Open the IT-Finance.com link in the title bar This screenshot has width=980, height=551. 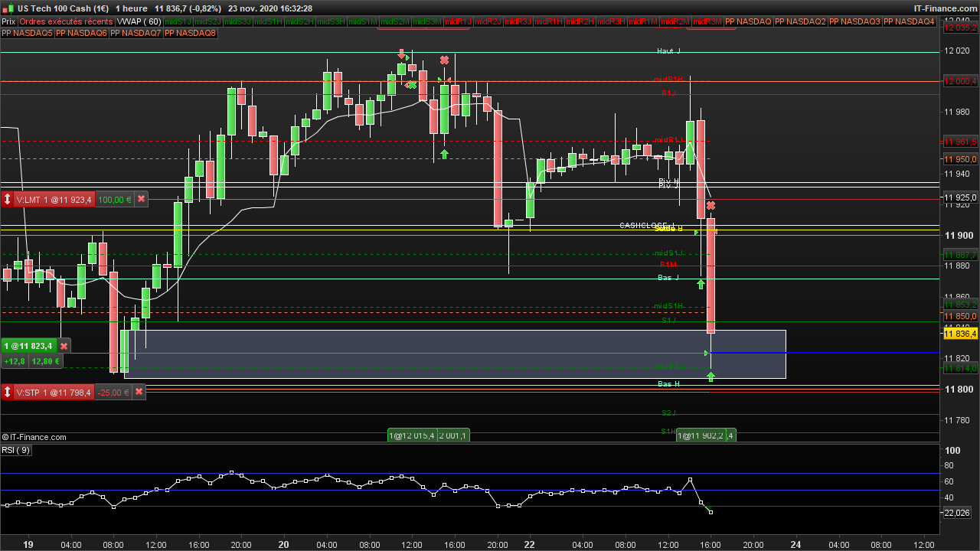[x=946, y=8]
